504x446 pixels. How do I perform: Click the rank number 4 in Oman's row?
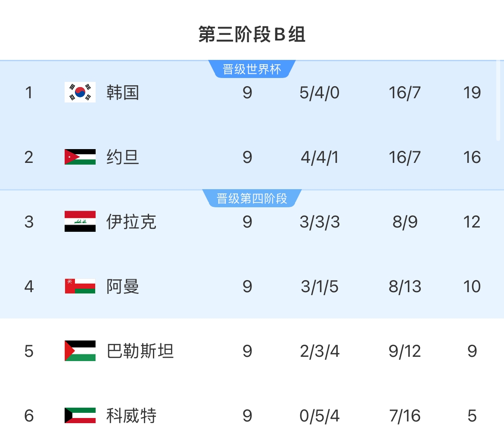pos(29,286)
